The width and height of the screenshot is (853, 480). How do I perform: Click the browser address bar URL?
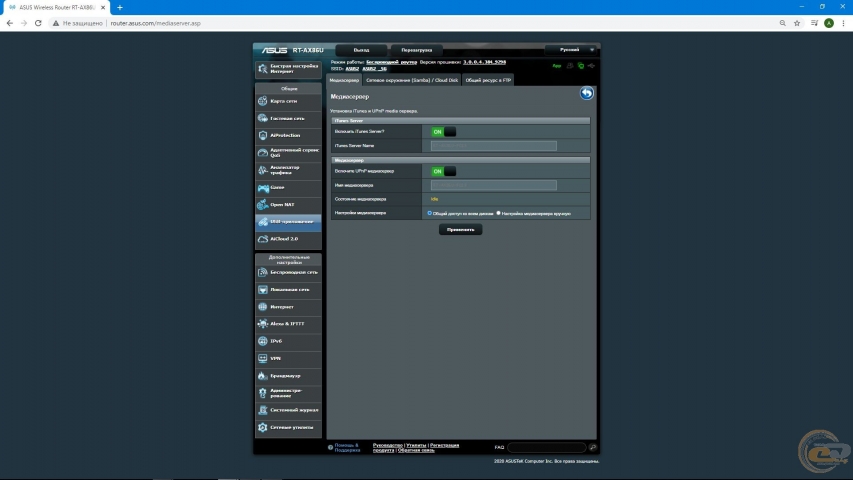(156, 23)
